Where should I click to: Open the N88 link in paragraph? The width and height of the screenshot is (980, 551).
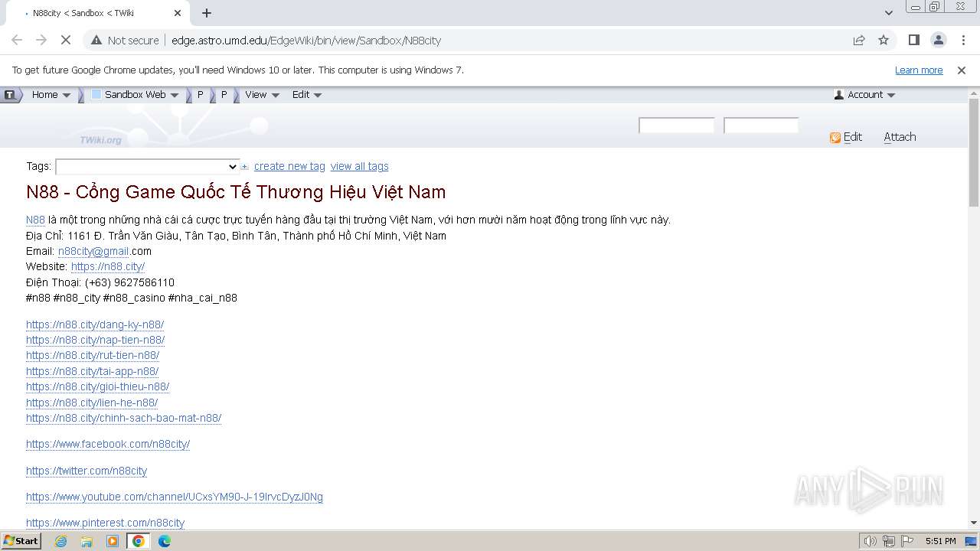pos(35,220)
